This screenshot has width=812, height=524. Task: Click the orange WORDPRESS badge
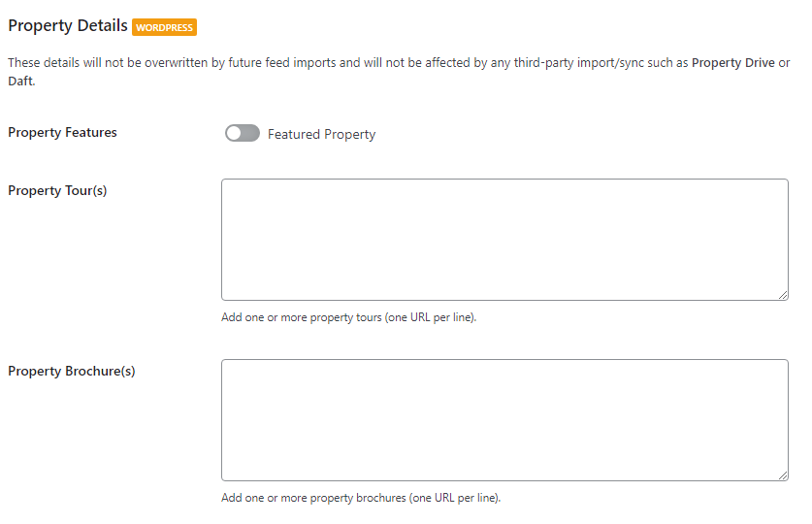coord(165,27)
